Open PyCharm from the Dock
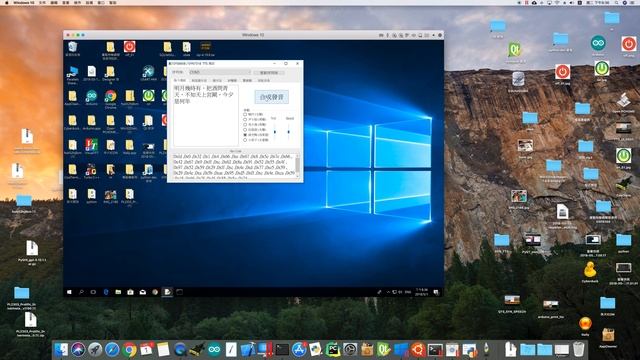 pyautogui.click(x=333, y=350)
